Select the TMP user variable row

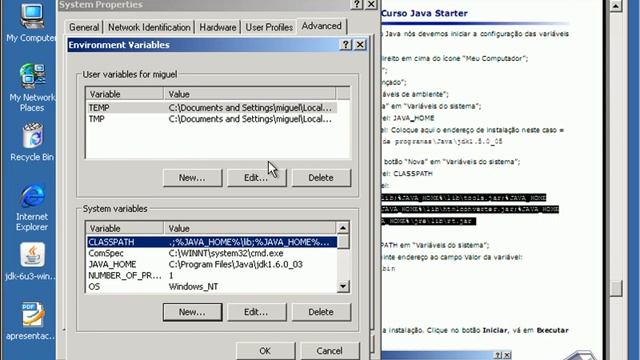click(211, 119)
